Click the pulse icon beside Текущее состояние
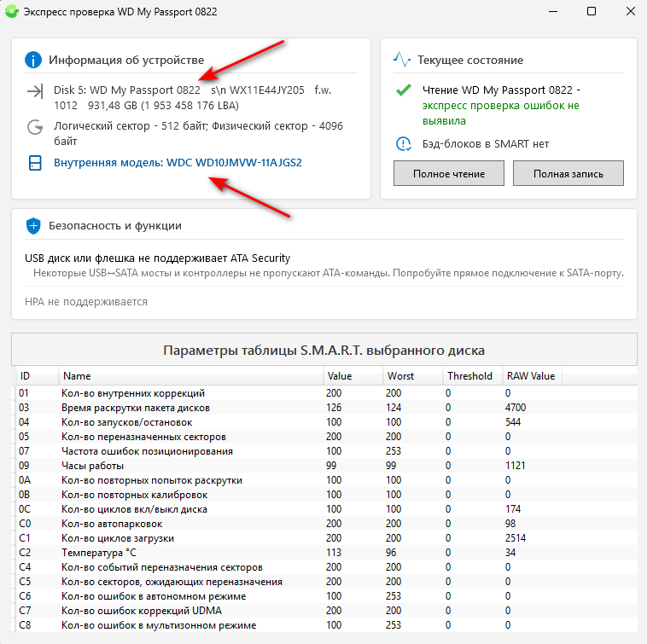647x644 pixels. tap(402, 60)
